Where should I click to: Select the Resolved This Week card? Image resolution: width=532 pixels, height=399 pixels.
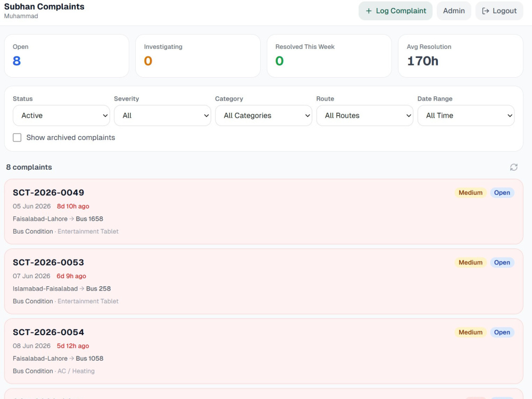[x=329, y=56]
